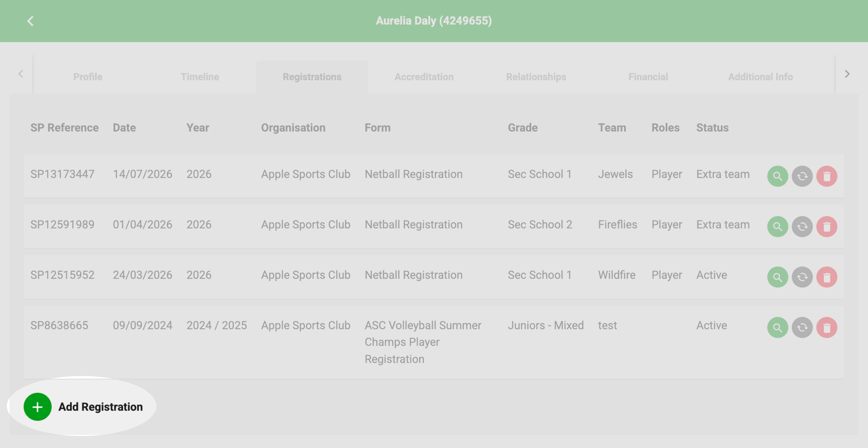Click Sec School 1 grade in Wildfire row

point(540,275)
